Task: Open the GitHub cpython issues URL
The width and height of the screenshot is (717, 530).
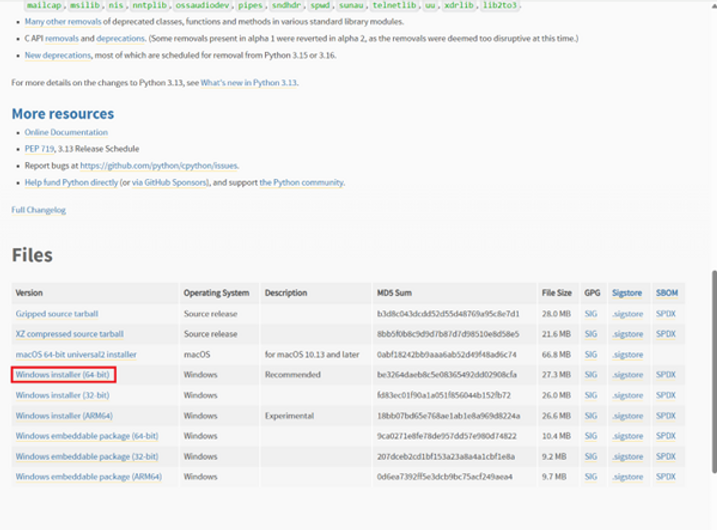Action: click(x=160, y=166)
